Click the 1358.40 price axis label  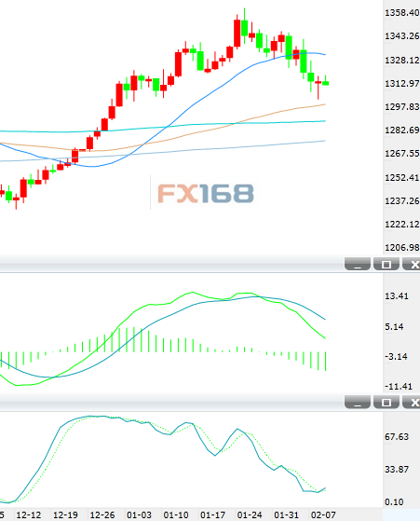click(x=401, y=13)
